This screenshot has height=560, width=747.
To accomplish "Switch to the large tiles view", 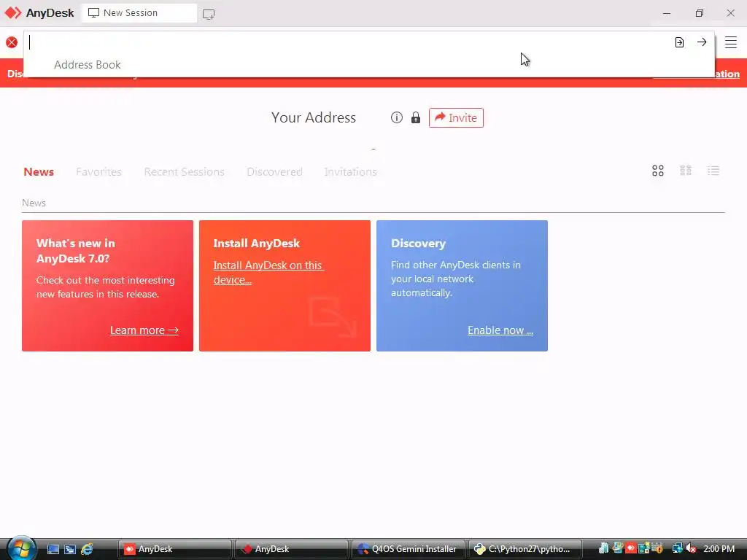I will click(x=658, y=171).
